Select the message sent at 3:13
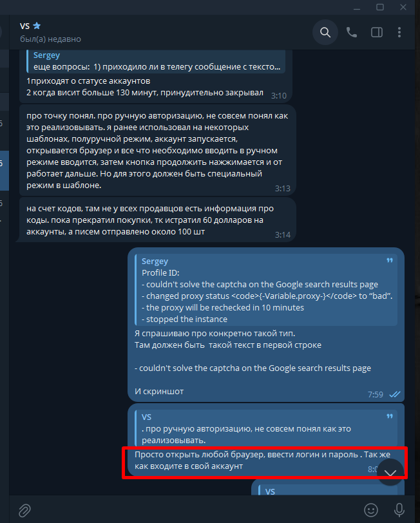420x523 pixels. (157, 151)
